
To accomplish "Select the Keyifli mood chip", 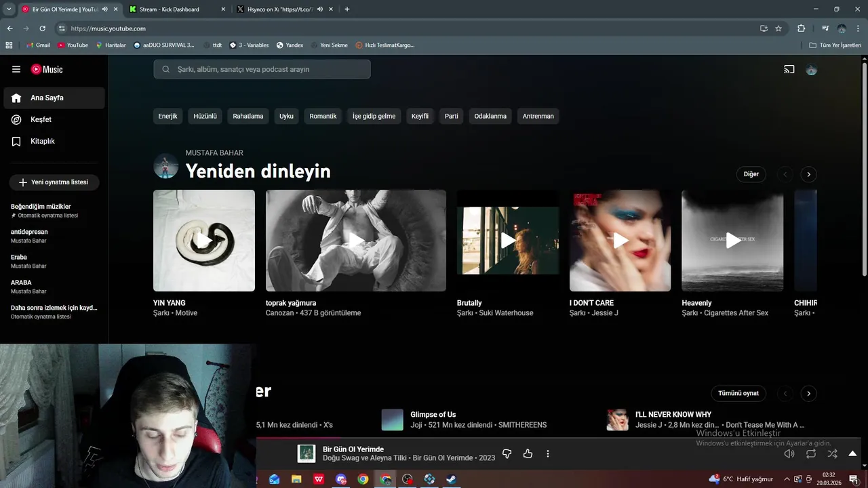I will tap(420, 116).
